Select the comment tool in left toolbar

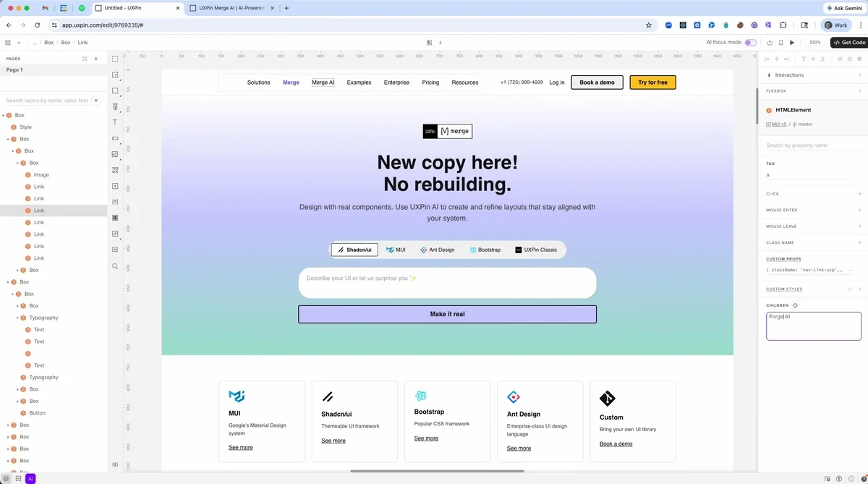(115, 250)
